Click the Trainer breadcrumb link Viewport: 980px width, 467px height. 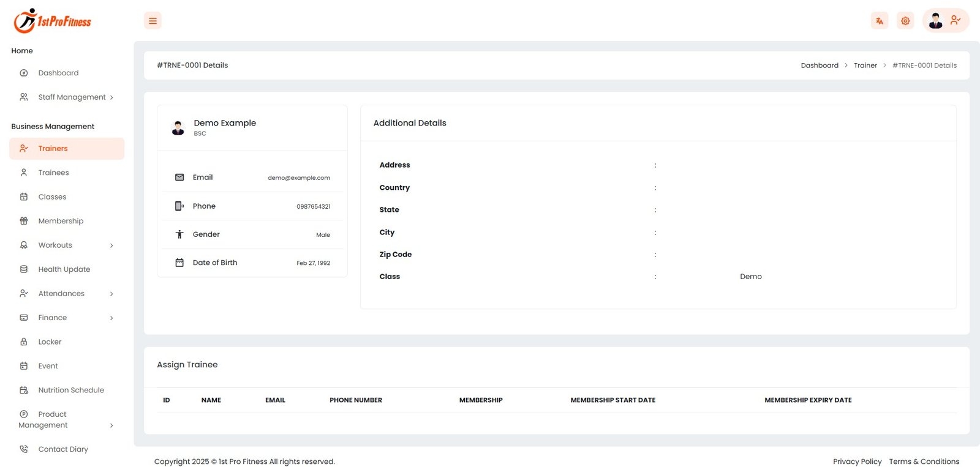[x=865, y=65]
